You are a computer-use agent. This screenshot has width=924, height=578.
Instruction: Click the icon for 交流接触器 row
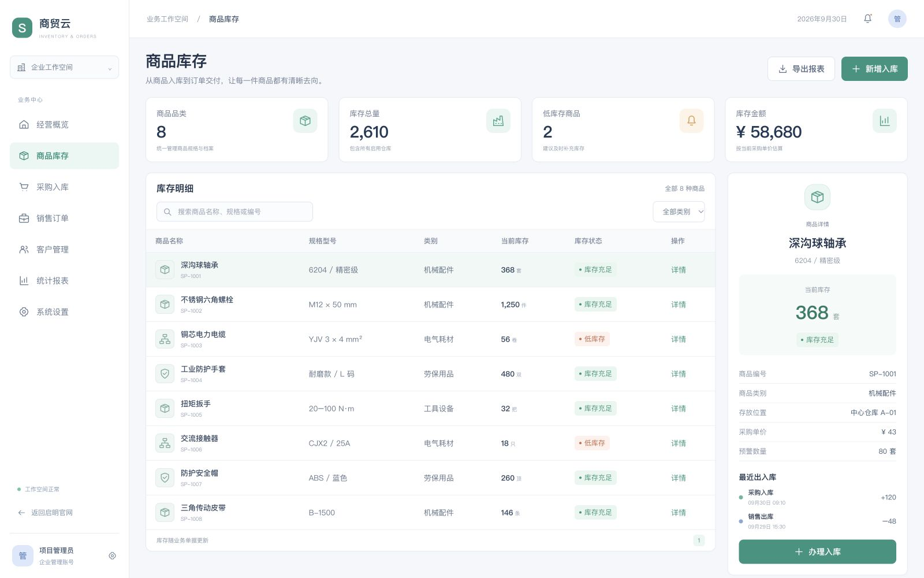tap(165, 443)
